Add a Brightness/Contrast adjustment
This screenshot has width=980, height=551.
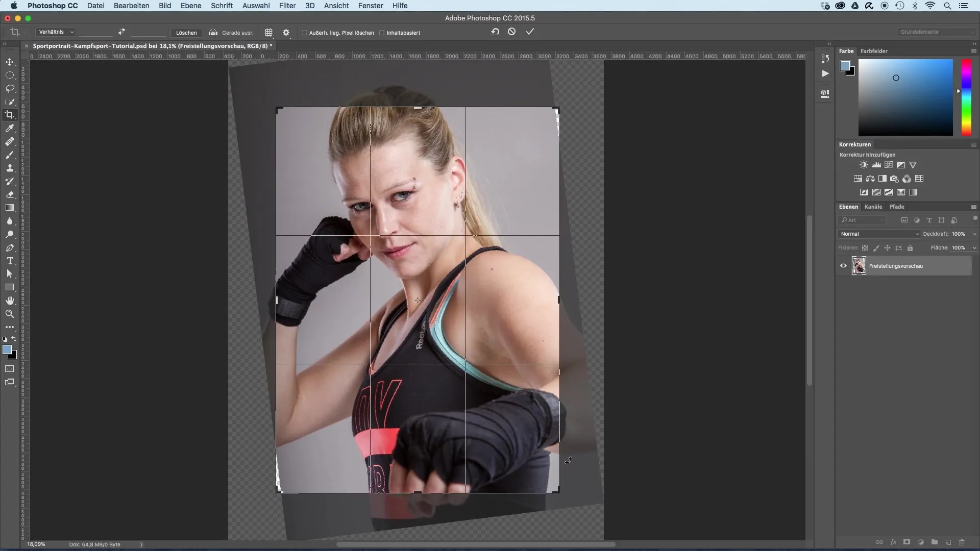[864, 165]
